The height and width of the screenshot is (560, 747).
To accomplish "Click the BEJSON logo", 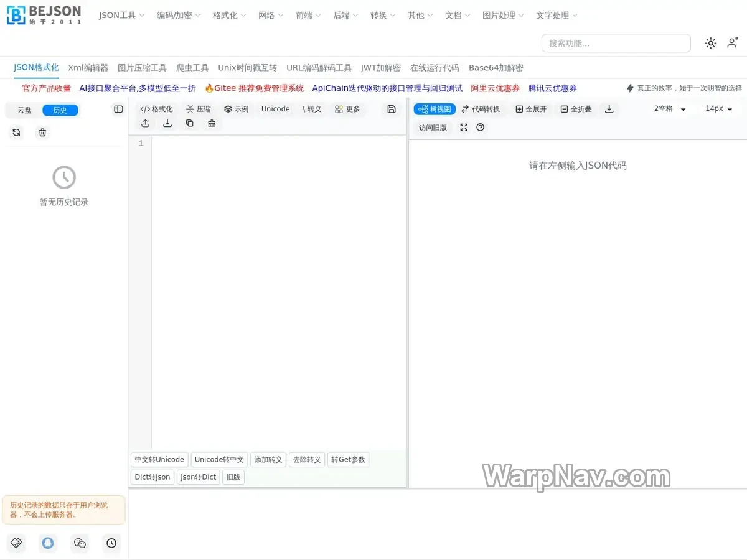I will tap(44, 15).
